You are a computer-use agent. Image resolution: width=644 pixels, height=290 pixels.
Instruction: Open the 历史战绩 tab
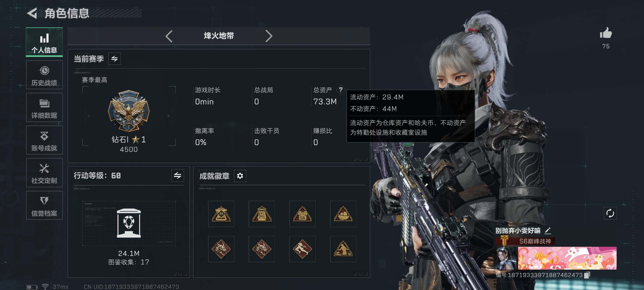pyautogui.click(x=44, y=75)
